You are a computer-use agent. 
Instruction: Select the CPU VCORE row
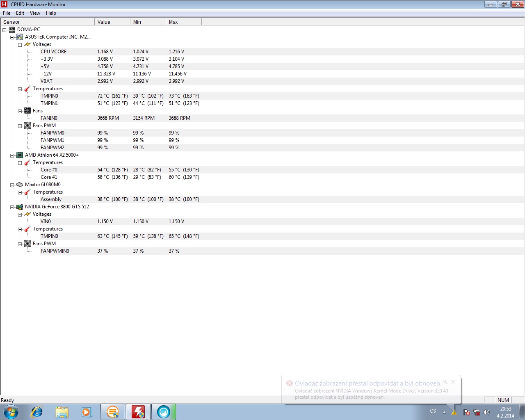coord(282,52)
